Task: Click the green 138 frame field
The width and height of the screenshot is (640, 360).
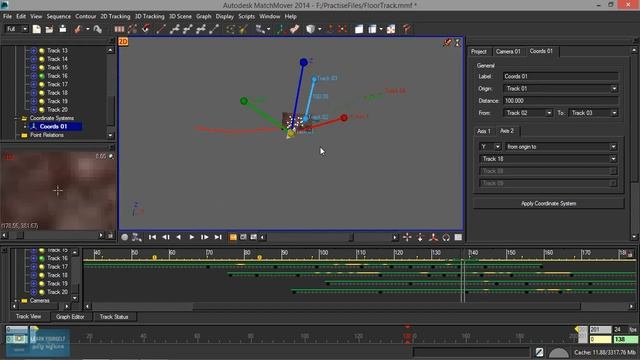Action: (625, 340)
